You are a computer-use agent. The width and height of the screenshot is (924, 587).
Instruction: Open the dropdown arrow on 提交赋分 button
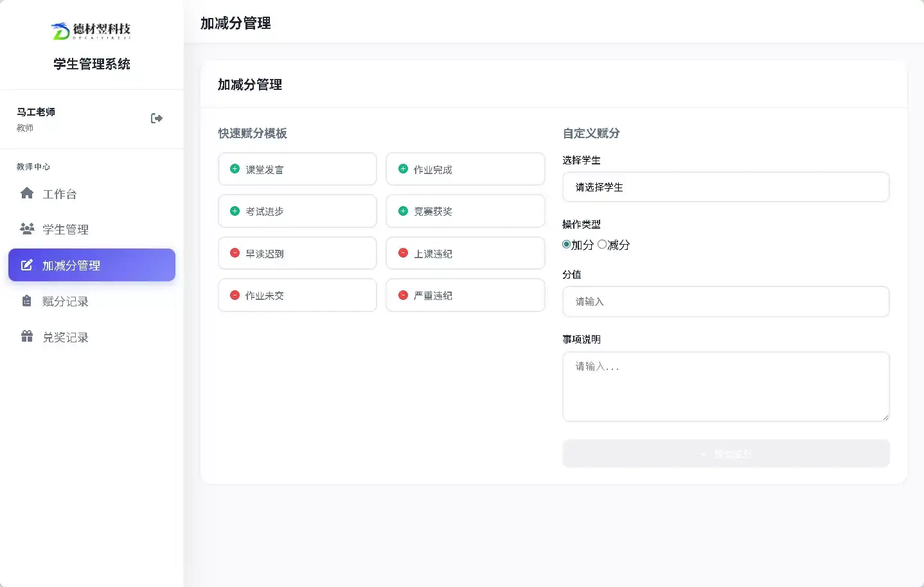(x=703, y=453)
